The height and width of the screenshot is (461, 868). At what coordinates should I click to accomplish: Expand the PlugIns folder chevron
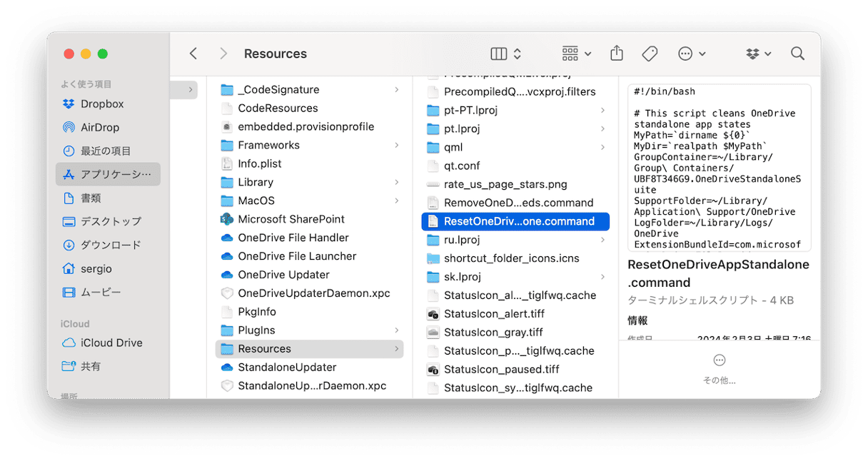396,330
